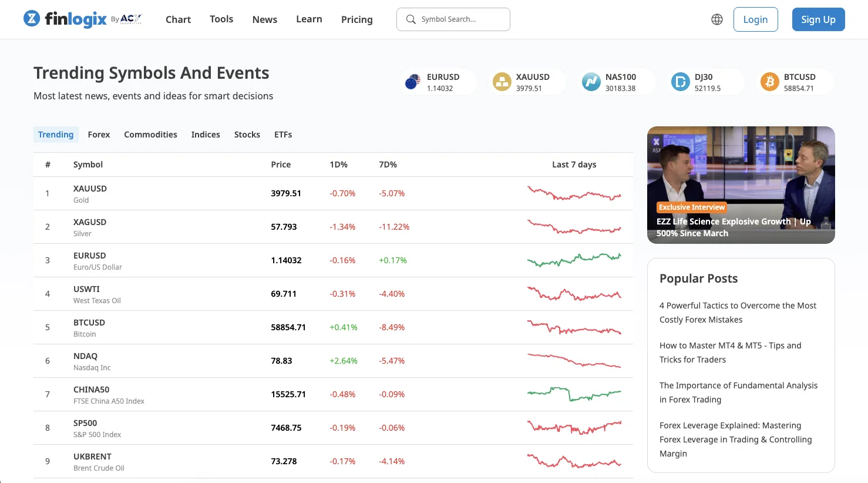868x483 pixels.
Task: Click the NAS100 value 30183.38
Action: [x=621, y=89]
